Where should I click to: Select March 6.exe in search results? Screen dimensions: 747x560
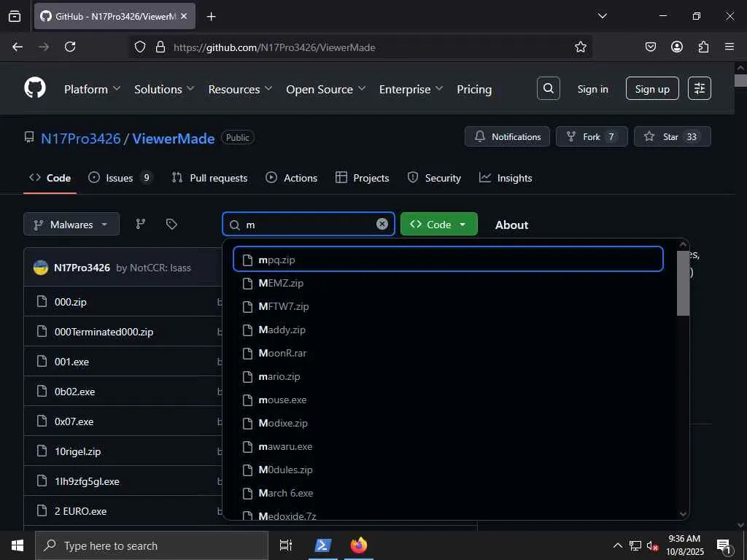click(448, 493)
